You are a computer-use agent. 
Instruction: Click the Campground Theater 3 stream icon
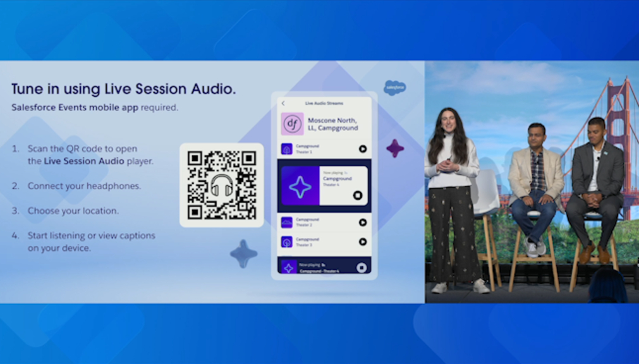pyautogui.click(x=286, y=242)
